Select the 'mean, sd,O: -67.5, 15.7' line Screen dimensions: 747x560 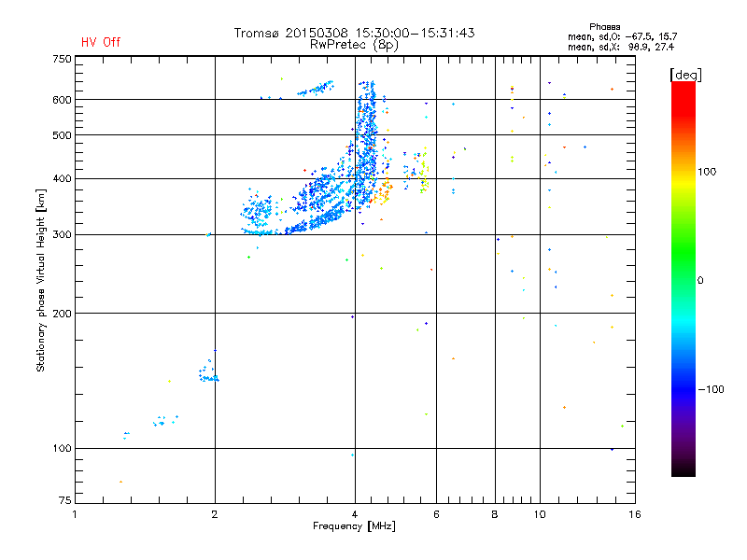(x=622, y=36)
